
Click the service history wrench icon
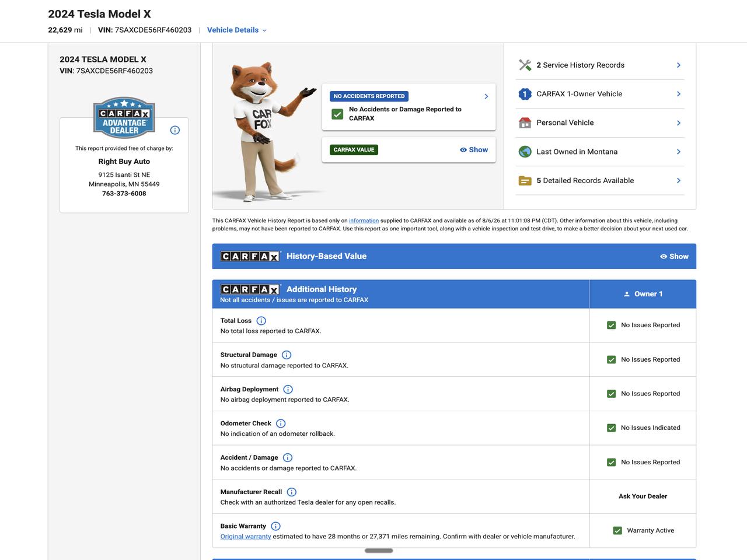[x=525, y=65]
